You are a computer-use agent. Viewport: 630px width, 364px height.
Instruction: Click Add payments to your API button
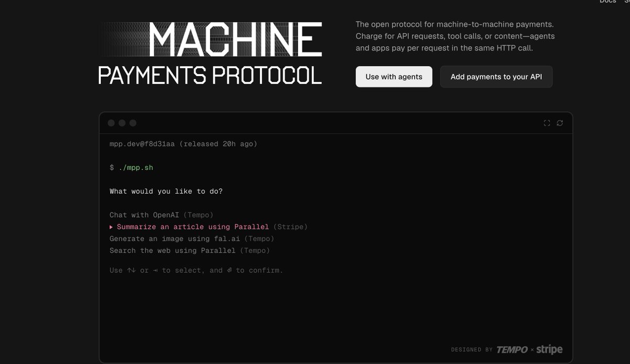click(496, 77)
